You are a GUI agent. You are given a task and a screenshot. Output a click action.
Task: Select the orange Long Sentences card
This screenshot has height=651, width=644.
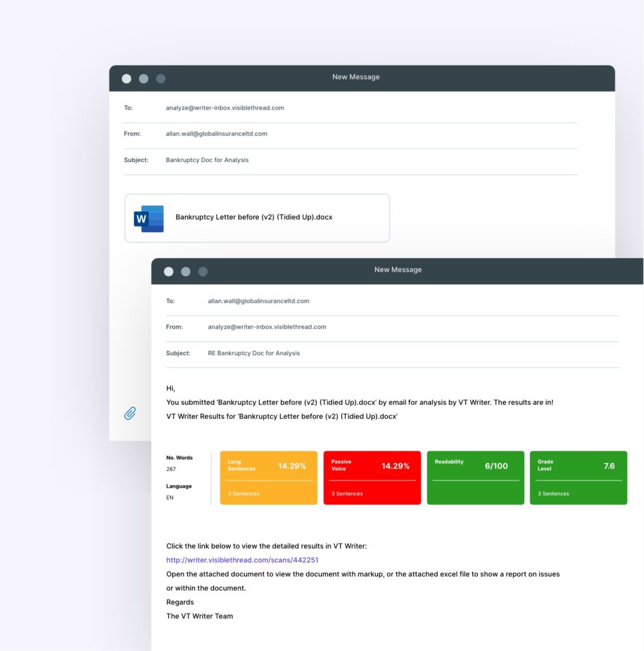(x=268, y=477)
